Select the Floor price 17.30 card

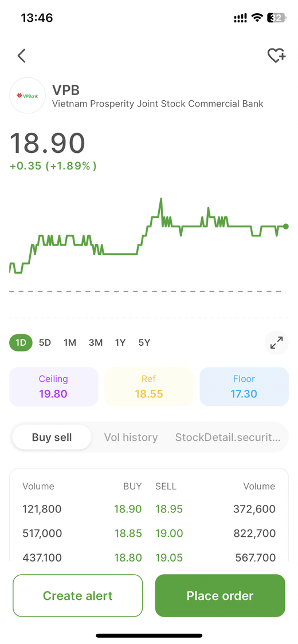pyautogui.click(x=244, y=386)
